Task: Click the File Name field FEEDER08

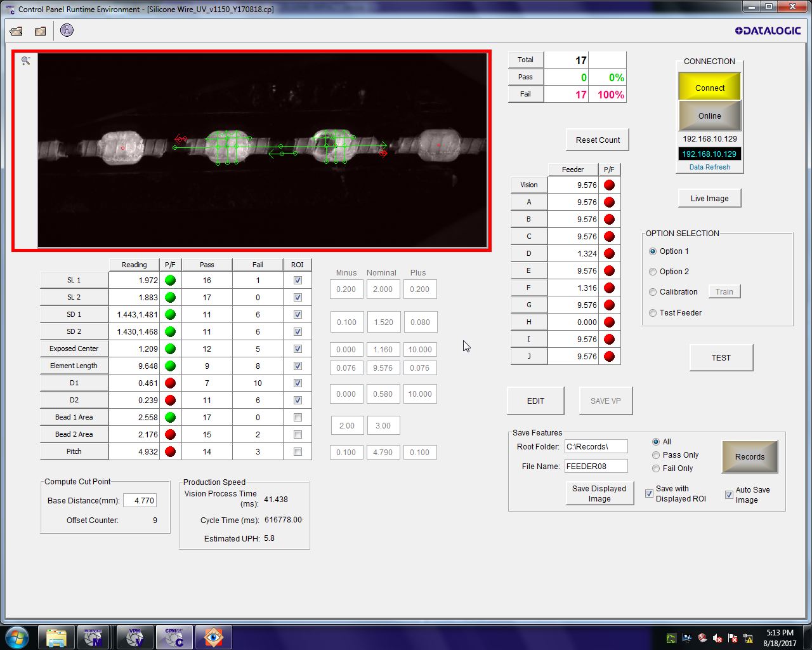Action: [596, 467]
